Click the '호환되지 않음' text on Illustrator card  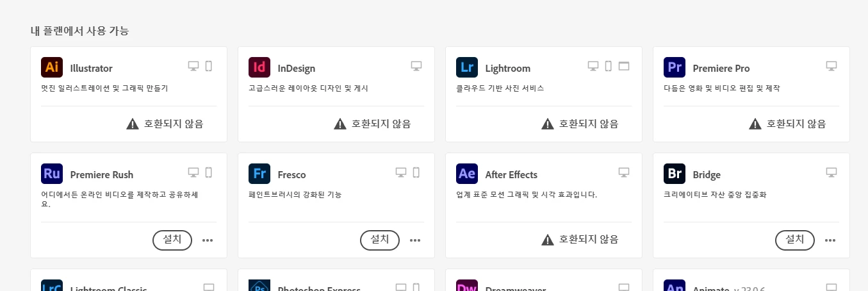174,124
